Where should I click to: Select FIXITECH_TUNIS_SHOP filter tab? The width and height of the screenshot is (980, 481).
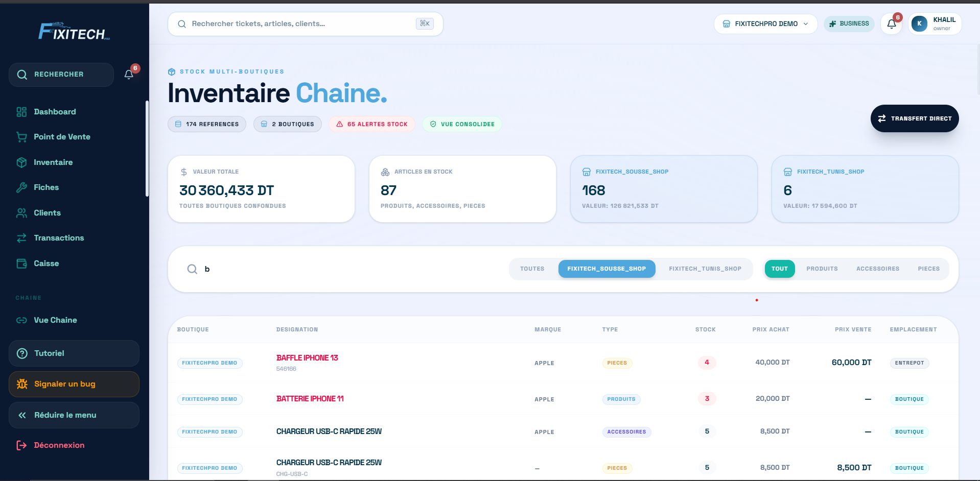705,269
